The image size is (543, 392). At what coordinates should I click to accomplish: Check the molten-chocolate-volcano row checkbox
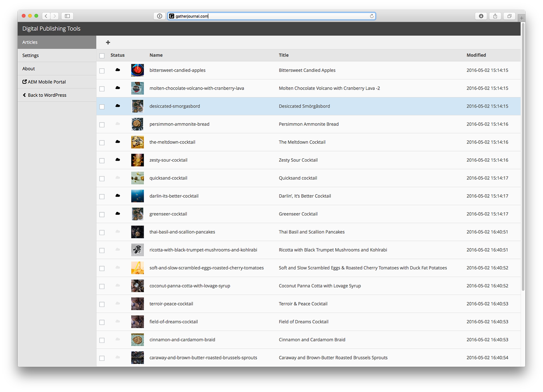click(102, 89)
